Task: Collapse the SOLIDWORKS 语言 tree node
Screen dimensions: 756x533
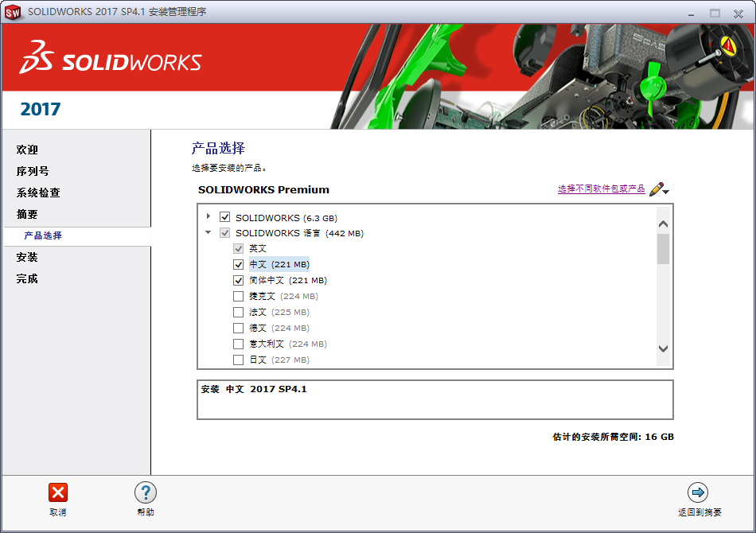Action: pyautogui.click(x=208, y=232)
